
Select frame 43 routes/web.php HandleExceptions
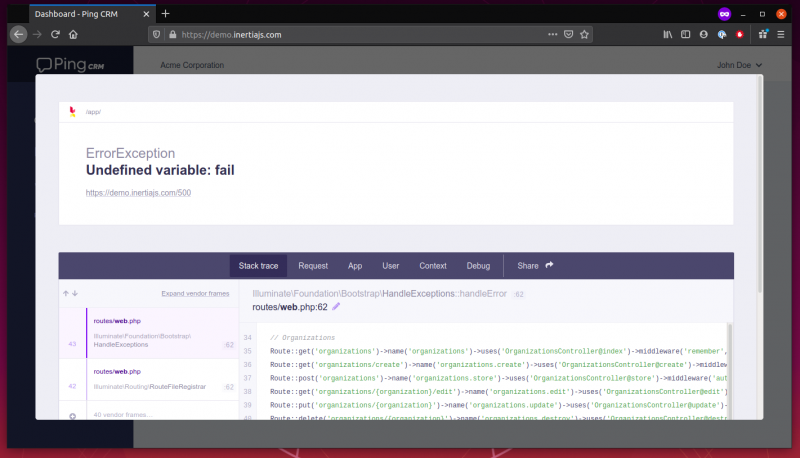pyautogui.click(x=149, y=333)
